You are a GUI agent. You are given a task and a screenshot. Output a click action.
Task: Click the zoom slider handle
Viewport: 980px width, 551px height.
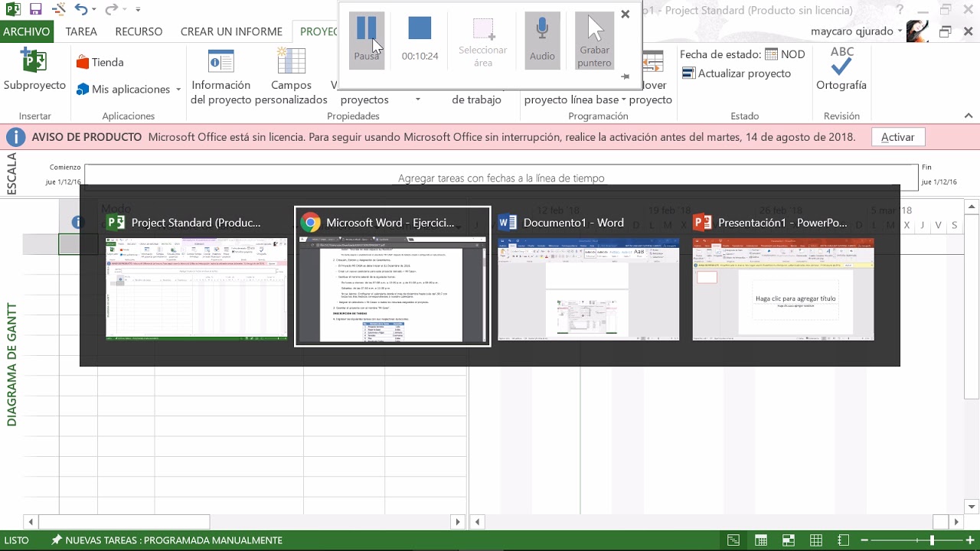932,540
